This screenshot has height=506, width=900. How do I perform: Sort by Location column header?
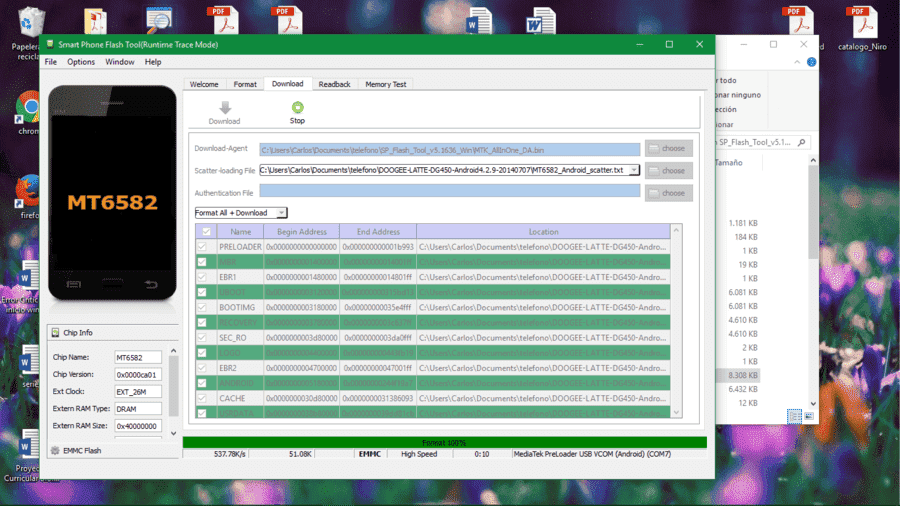click(x=543, y=232)
